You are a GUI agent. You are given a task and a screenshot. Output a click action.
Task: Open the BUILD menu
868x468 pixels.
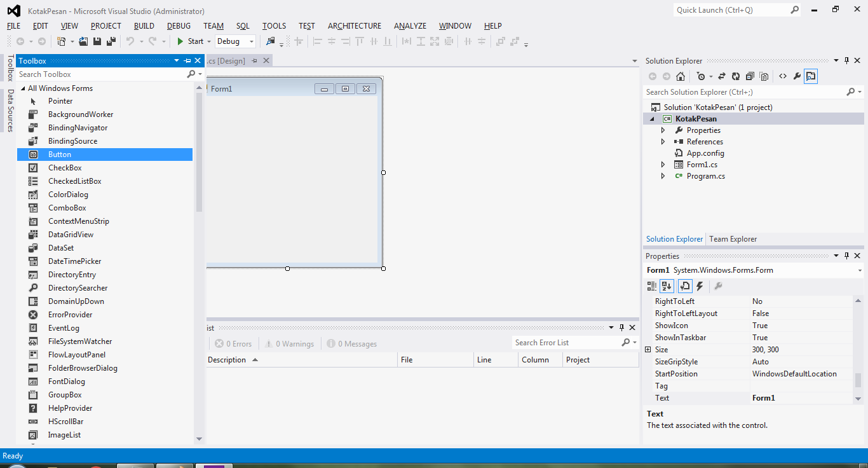(144, 26)
